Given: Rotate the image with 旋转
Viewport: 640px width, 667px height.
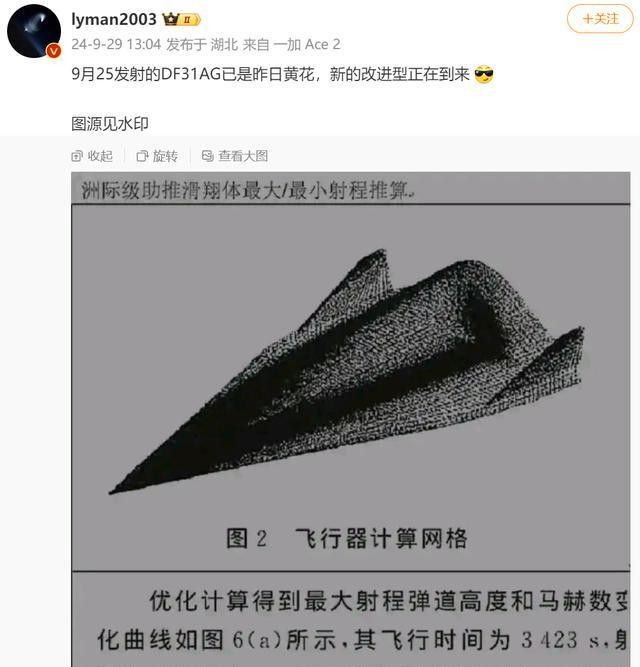Looking at the screenshot, I should coord(157,156).
